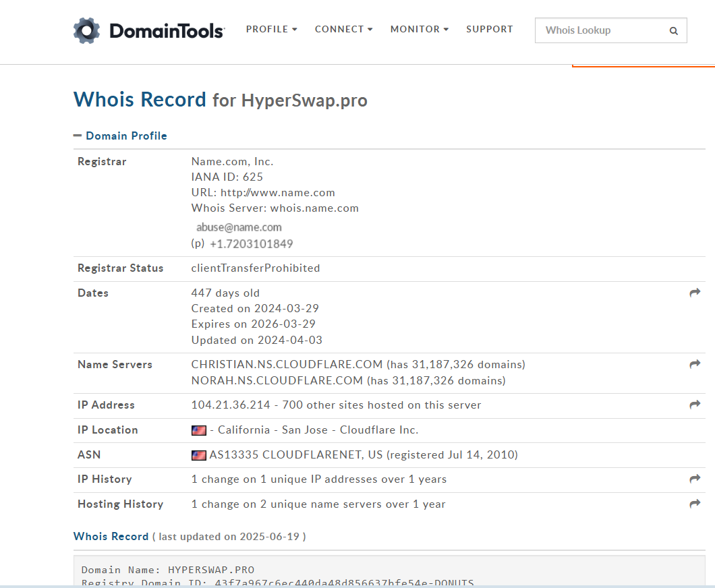715x588 pixels.
Task: Click the Whois Record section heading link
Action: tap(111, 536)
